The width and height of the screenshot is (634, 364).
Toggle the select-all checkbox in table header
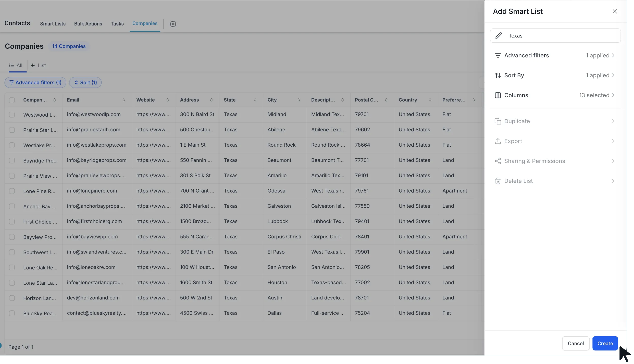click(x=12, y=100)
